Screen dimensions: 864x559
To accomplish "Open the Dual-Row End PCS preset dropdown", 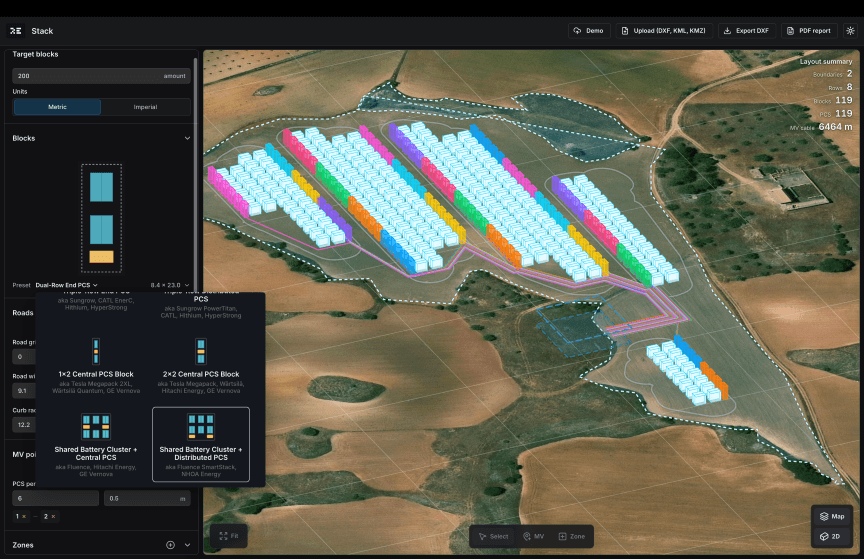I will coord(66,285).
